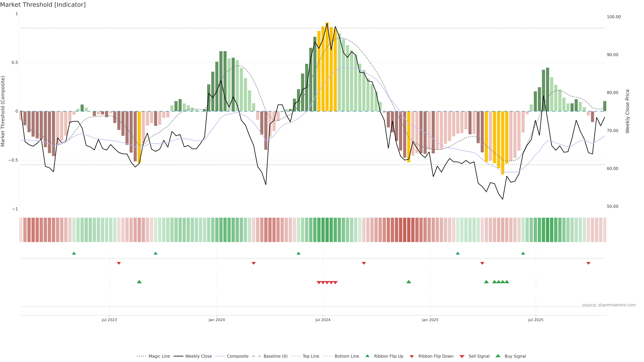This screenshot has height=362, width=644.
Task: Click the Jul 2024 axis label
Action: tap(323, 320)
